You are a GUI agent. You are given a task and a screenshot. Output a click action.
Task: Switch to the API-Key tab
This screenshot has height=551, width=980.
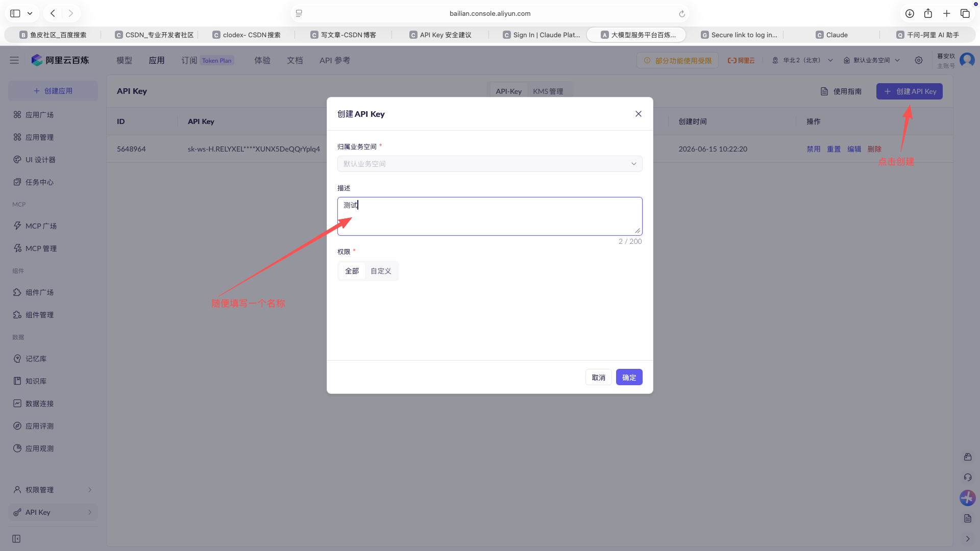[508, 91]
